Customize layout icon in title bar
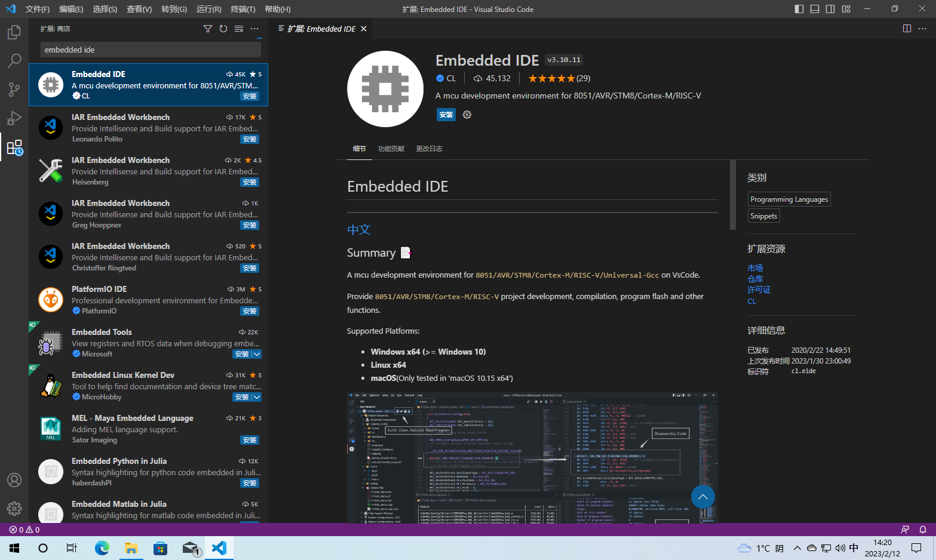 (x=846, y=9)
